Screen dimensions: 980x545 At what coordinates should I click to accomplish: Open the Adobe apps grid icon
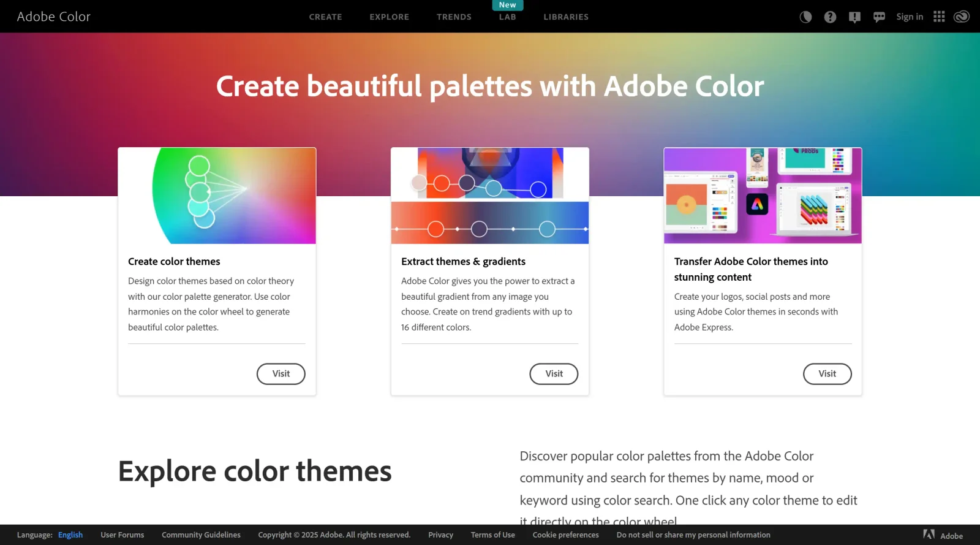[x=939, y=17]
